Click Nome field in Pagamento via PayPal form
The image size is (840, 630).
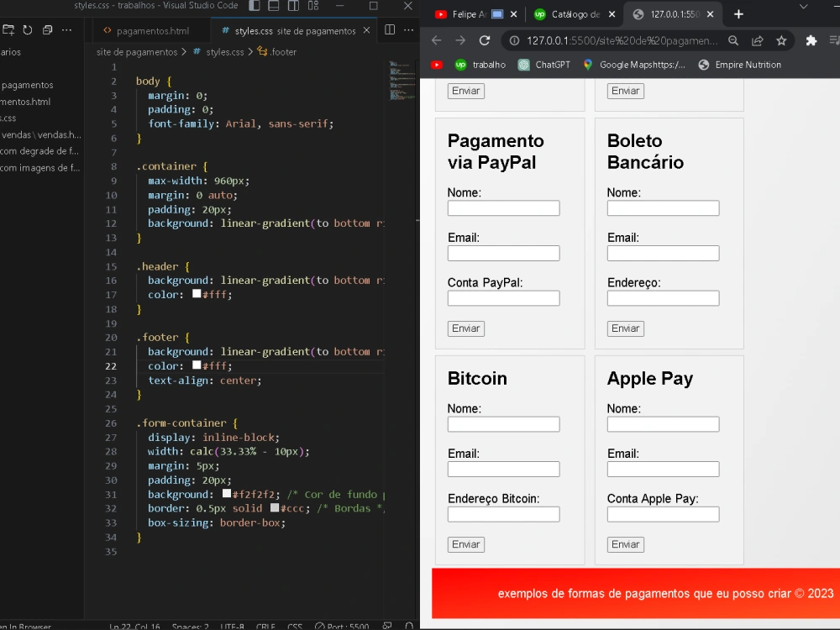tap(503, 207)
